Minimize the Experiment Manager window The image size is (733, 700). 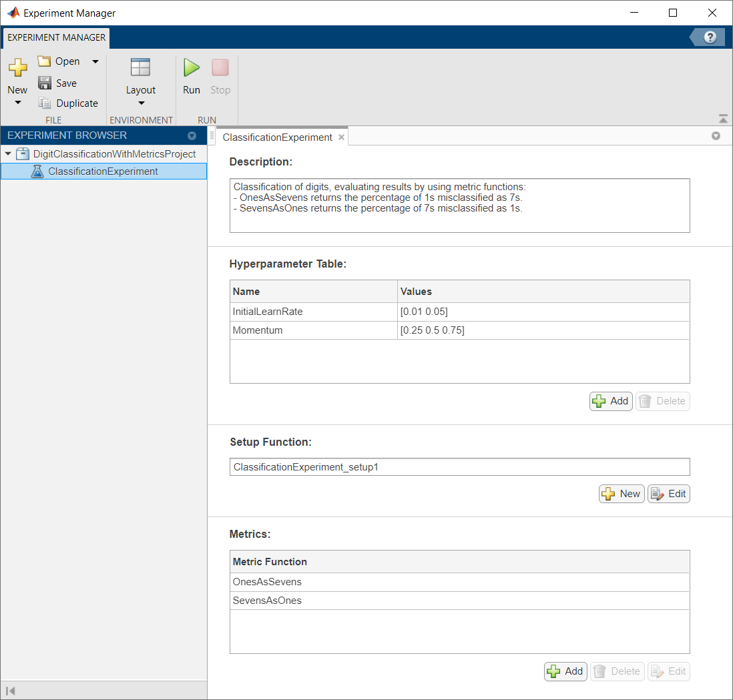click(x=634, y=13)
